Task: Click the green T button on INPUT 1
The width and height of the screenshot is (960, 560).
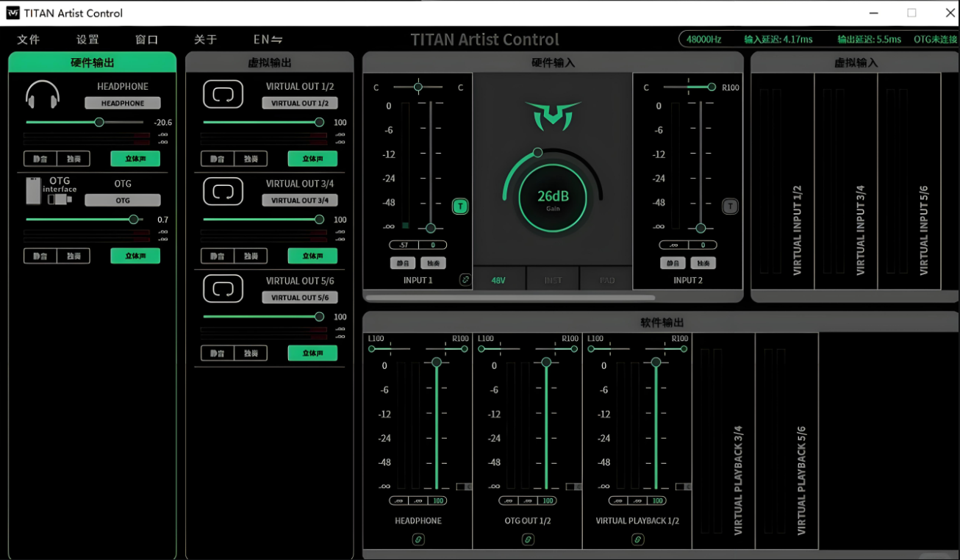Action: click(460, 207)
